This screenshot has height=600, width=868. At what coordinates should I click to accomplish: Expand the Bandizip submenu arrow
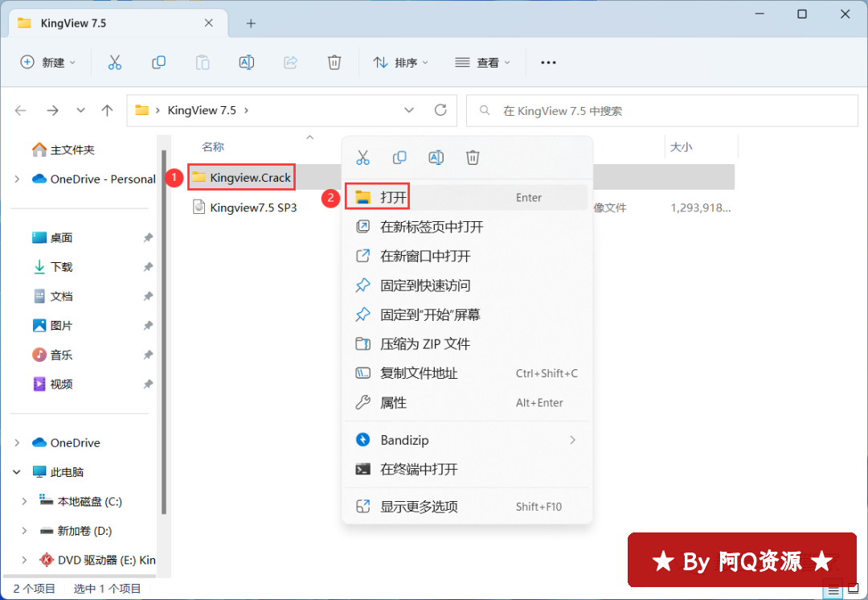coord(572,440)
